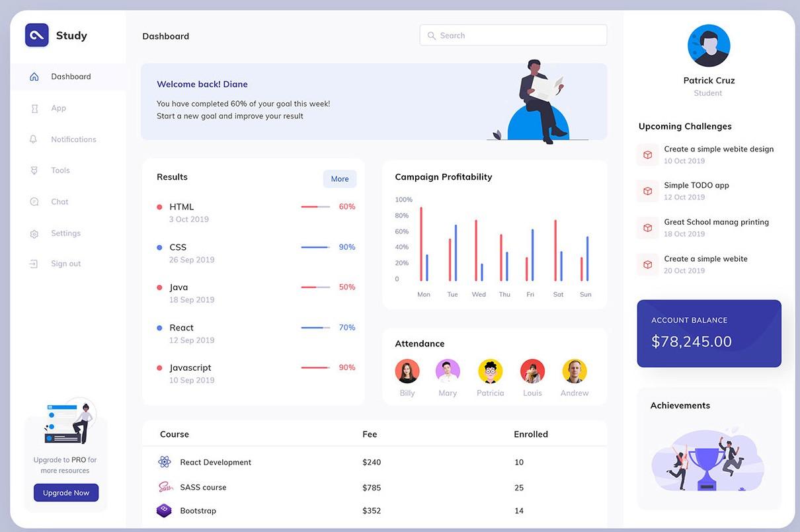Click the Dashboard home icon in sidebar
Screen dimensions: 800x532
click(x=34, y=77)
